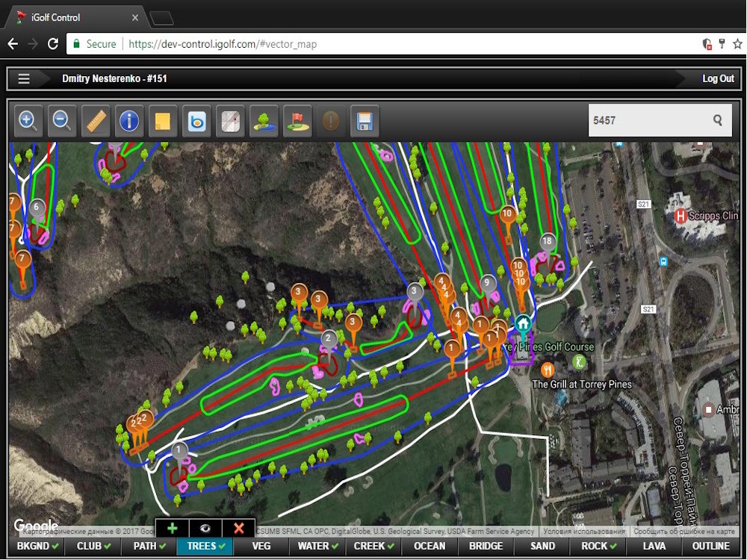This screenshot has height=560, width=747.
Task: Click the Log Out button
Action: click(718, 78)
